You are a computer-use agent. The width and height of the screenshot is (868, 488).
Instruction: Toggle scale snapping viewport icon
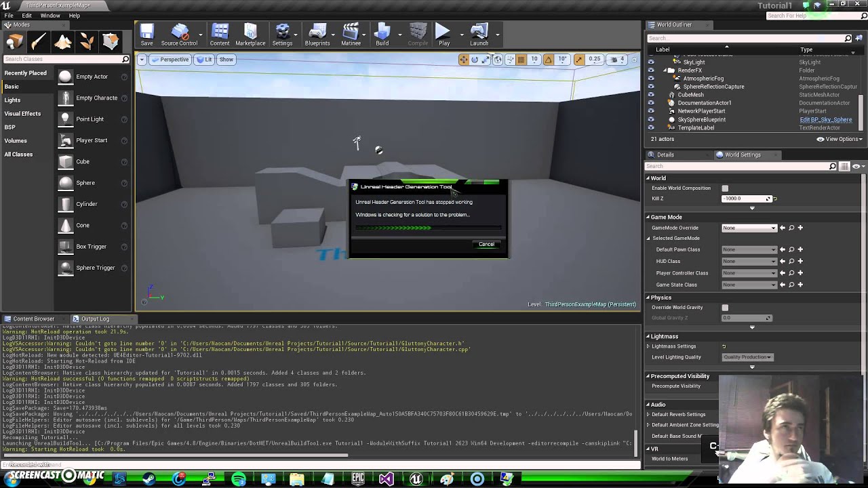coord(578,60)
